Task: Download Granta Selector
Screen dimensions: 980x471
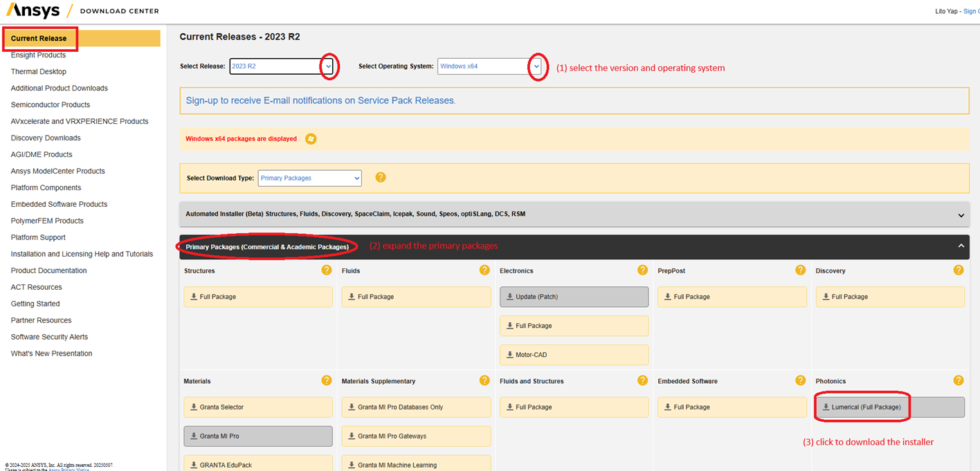Action: coord(258,407)
